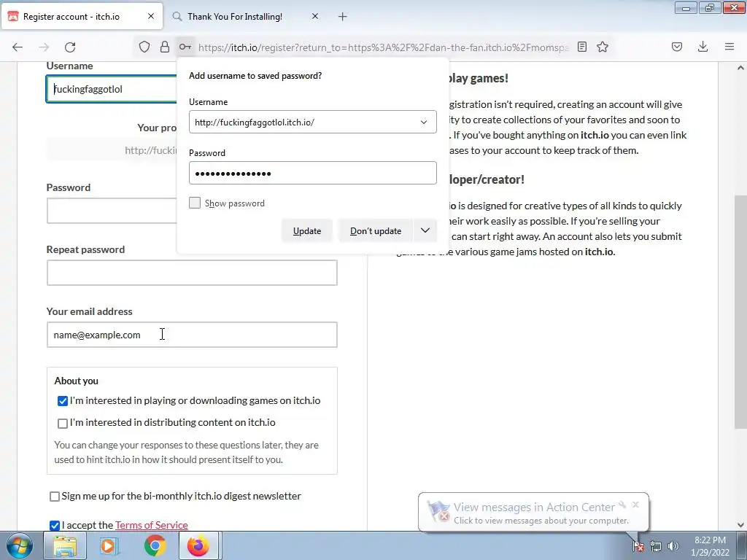
Task: Check the bi-monthly digest newsletter box
Action: pyautogui.click(x=54, y=497)
